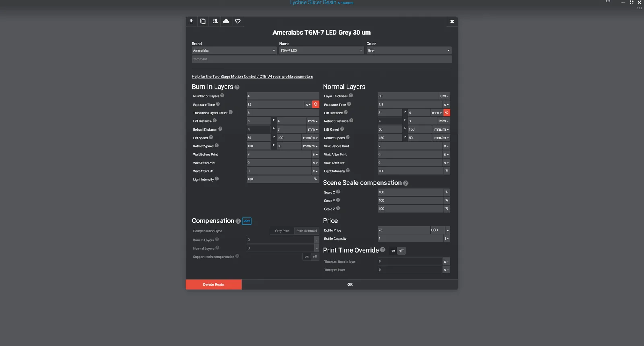
Task: Switch Support resin compensation off
Action: pos(315,257)
